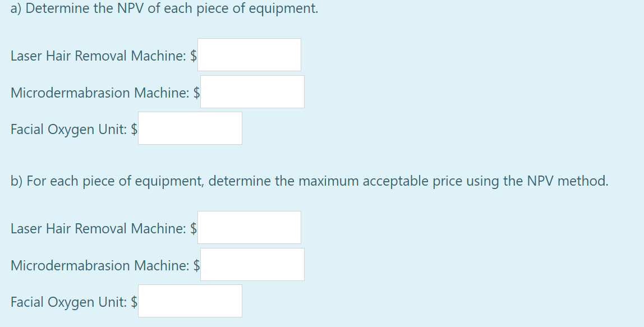Click the maximum price field for Facial Oxygen Unit
This screenshot has height=327, width=644.
pos(190,301)
